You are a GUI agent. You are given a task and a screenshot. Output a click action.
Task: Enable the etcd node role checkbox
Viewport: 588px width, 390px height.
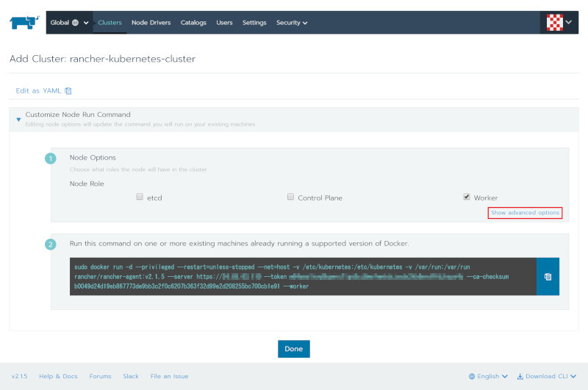(x=140, y=197)
